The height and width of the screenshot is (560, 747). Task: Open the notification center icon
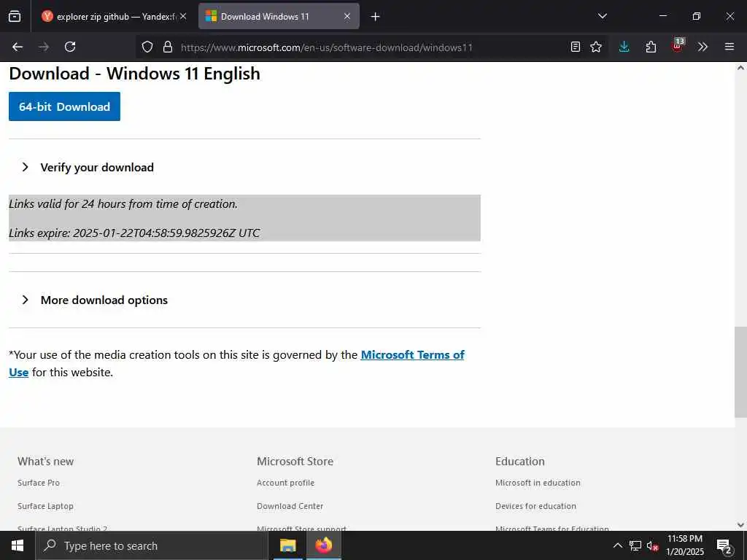click(x=724, y=546)
